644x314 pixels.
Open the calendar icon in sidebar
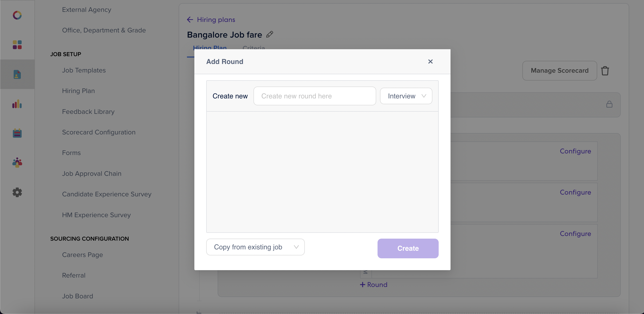[17, 133]
